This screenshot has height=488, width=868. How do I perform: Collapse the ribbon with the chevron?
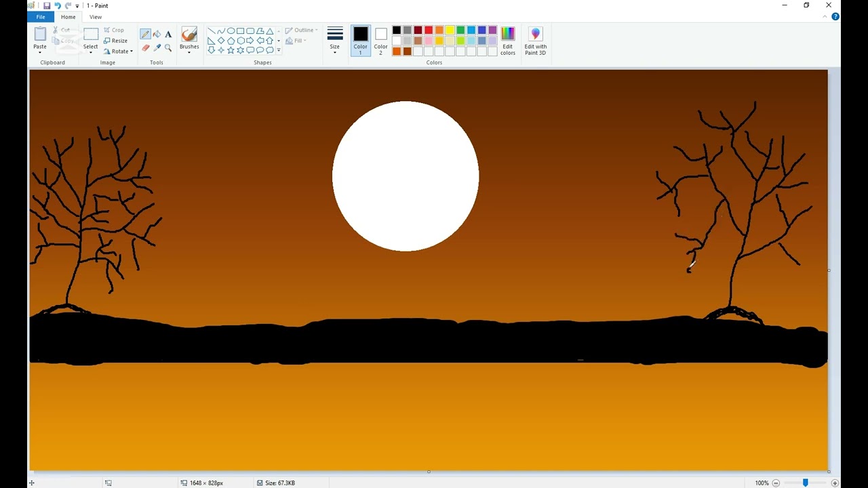825,16
